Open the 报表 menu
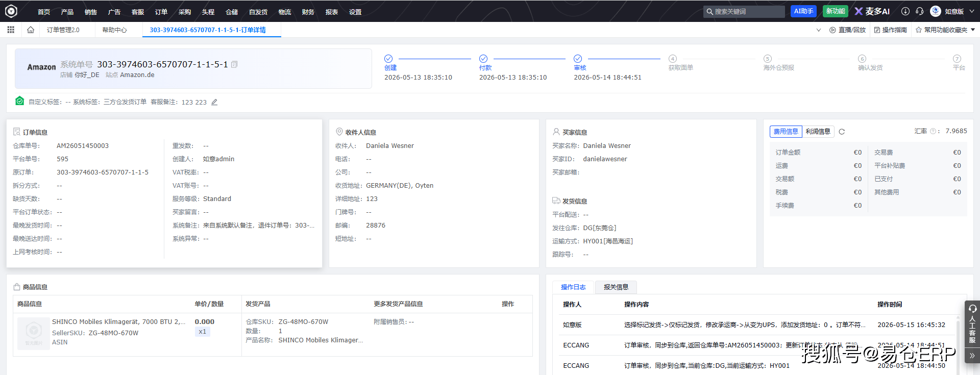980x375 pixels. click(332, 12)
